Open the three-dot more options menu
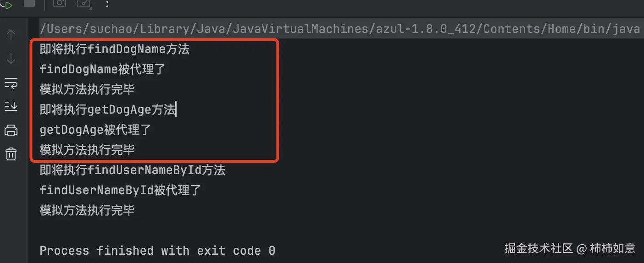Screen dimensions: 644x263 tap(107, 4)
